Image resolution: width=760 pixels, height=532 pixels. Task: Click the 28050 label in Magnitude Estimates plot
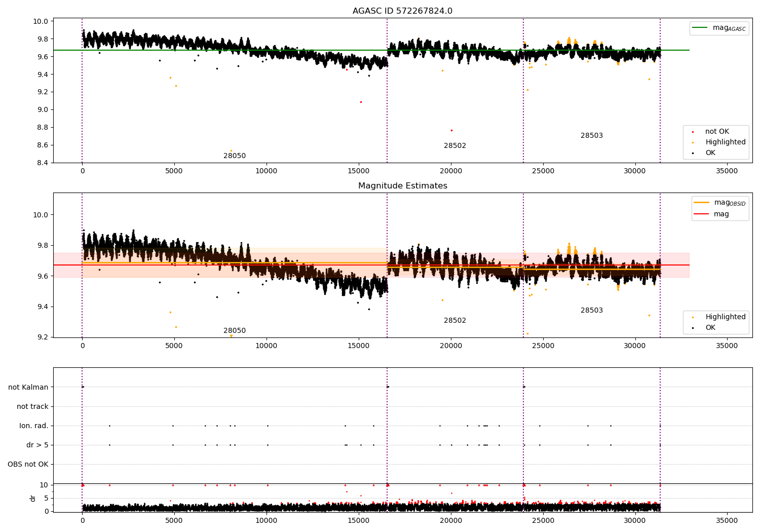pos(235,331)
